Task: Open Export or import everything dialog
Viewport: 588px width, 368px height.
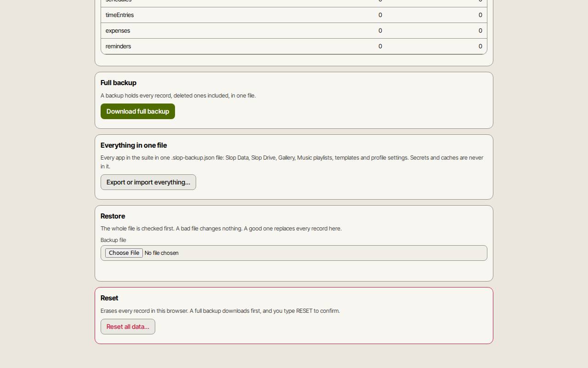Action: click(148, 182)
